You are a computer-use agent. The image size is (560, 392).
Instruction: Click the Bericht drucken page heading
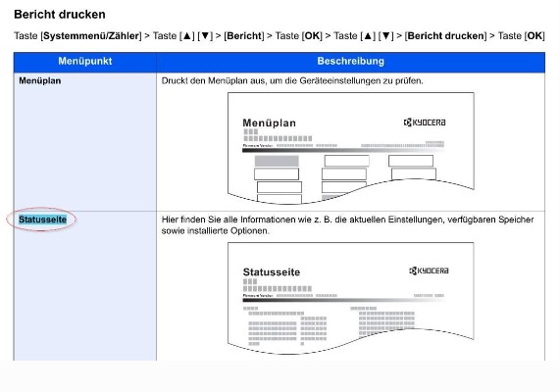(x=60, y=15)
